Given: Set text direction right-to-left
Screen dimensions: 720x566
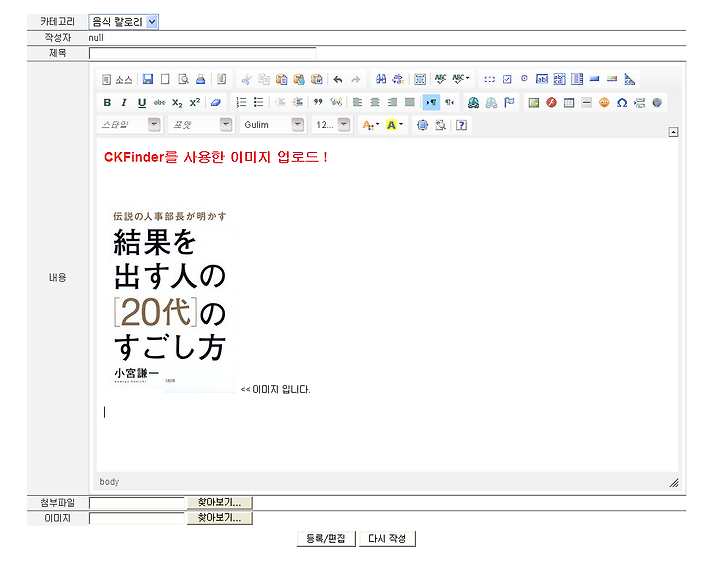Looking at the screenshot, I should point(450,102).
